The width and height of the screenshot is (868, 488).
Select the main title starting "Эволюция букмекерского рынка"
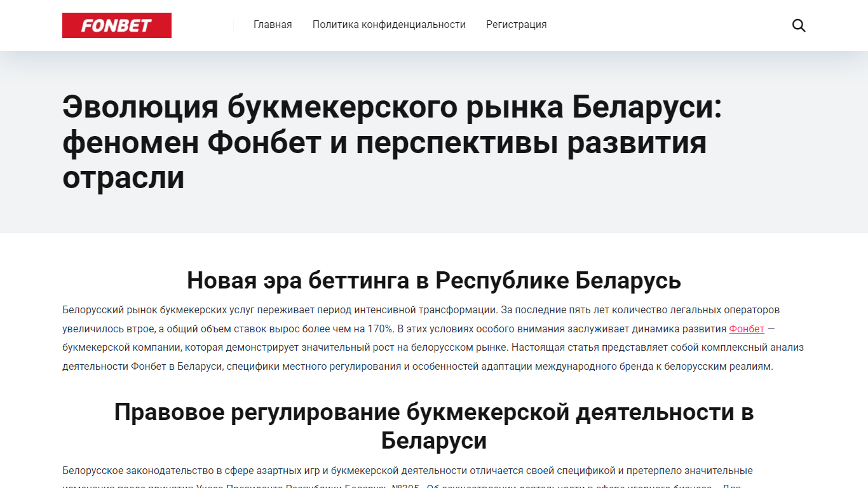click(x=393, y=142)
